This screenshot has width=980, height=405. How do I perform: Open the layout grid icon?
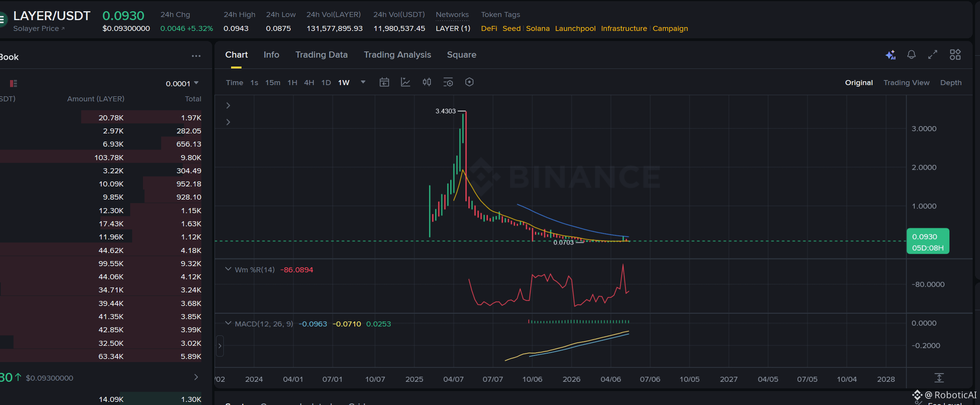[955, 55]
